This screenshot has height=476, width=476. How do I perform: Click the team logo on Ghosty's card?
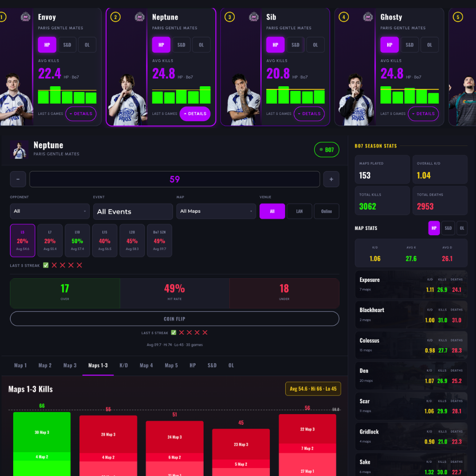tap(368, 17)
